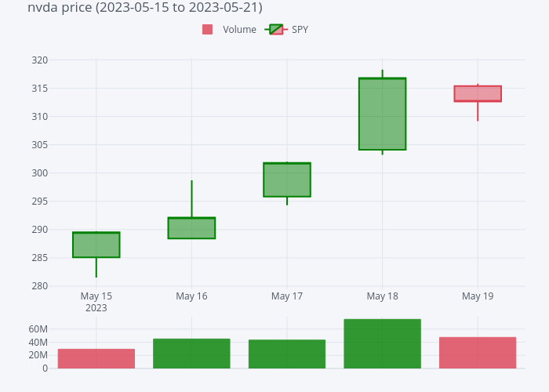This screenshot has height=392, width=549.
Task: Select the tallest volume bar for May 18
Action: pos(382,343)
